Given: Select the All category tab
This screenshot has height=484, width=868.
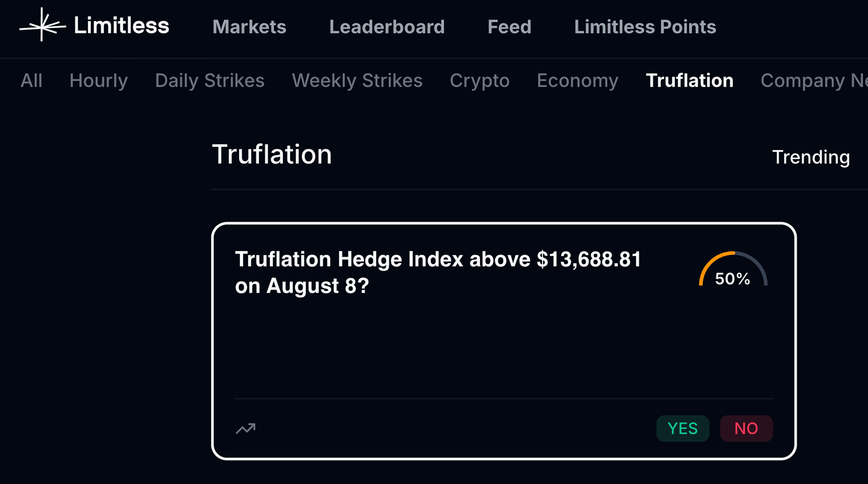Looking at the screenshot, I should coord(31,81).
